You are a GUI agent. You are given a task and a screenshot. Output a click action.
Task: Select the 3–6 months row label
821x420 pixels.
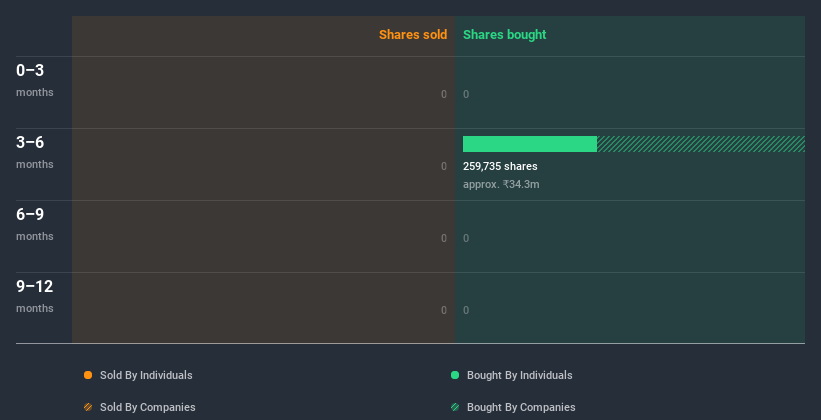click(35, 152)
